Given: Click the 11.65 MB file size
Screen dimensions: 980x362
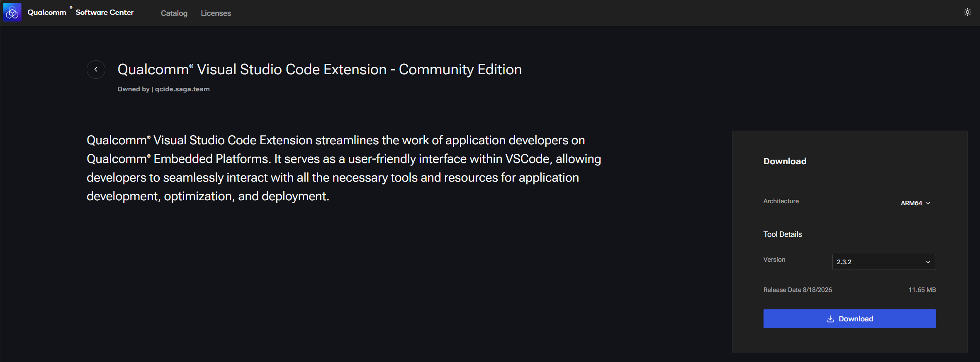Looking at the screenshot, I should [922, 290].
